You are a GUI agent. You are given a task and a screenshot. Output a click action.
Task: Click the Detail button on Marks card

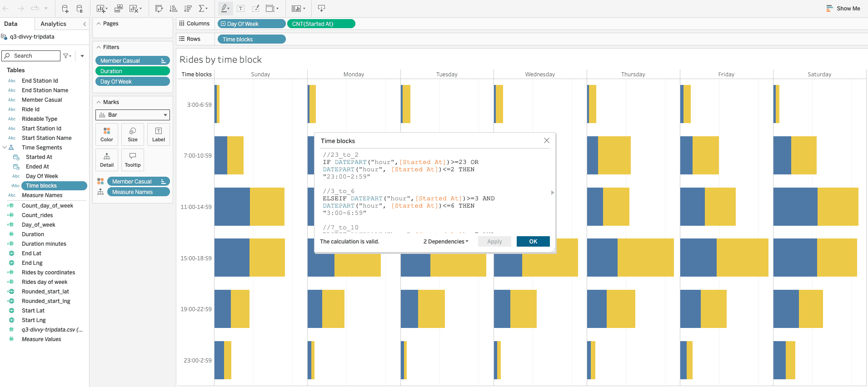coord(107,160)
